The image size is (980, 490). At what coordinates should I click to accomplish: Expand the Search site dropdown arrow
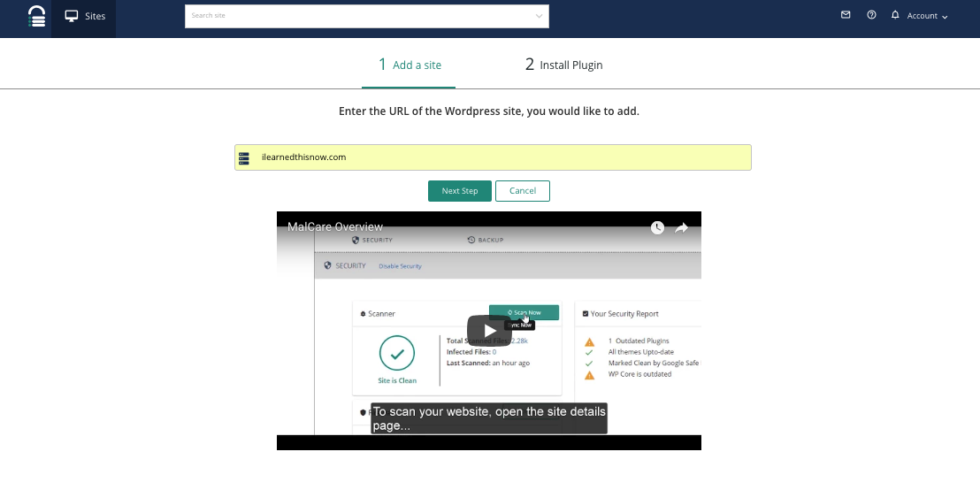[539, 16]
